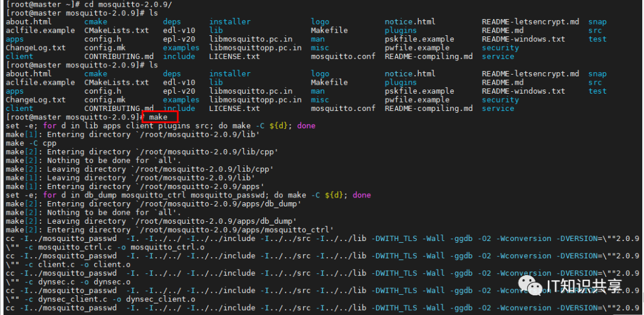This screenshot has width=644, height=315.
Task: Select 'aclfile.example' in the first ls listing
Action: point(41,30)
